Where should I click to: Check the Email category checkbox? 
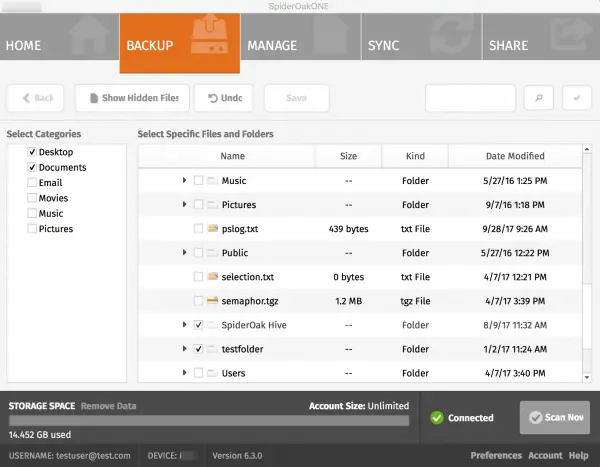tap(32, 183)
